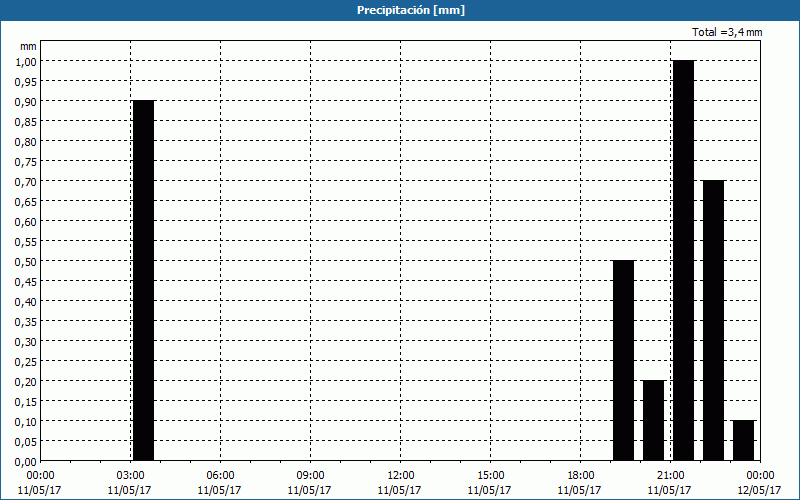This screenshot has height=500, width=800.
Task: Click the 0,55 y-axis label
Action: [x=26, y=241]
